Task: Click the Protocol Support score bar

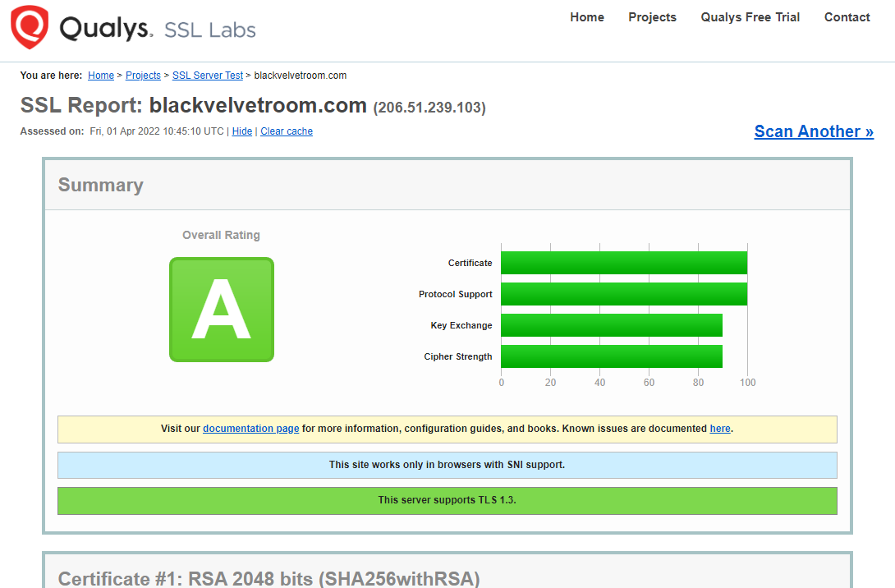Action: tap(624, 294)
